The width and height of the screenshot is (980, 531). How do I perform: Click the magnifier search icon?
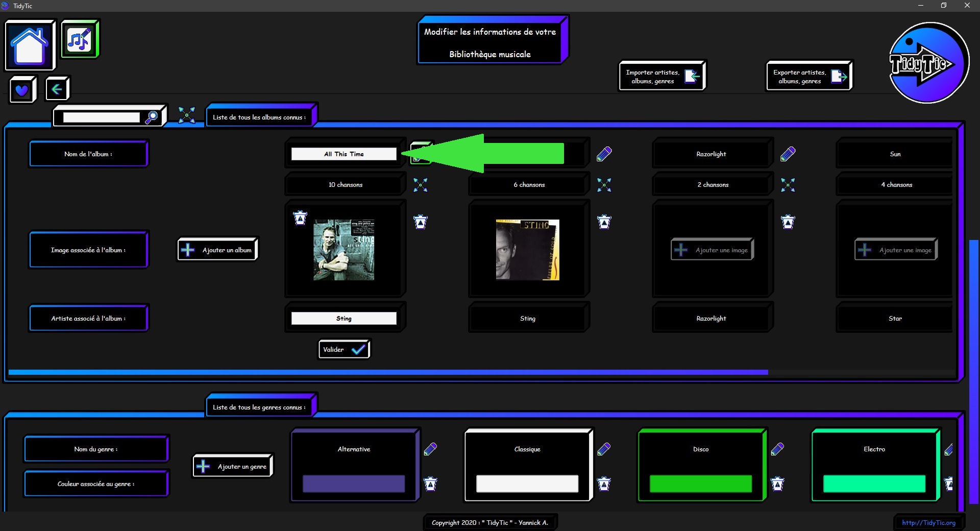(x=151, y=117)
